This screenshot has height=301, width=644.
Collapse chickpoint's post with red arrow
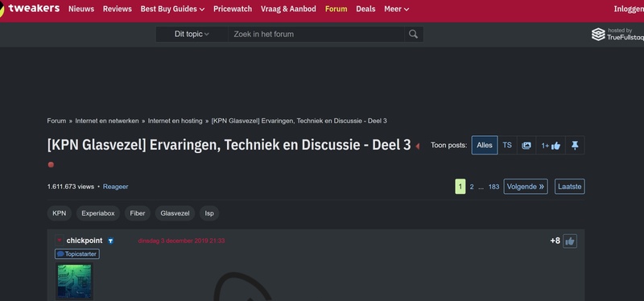[60, 241]
